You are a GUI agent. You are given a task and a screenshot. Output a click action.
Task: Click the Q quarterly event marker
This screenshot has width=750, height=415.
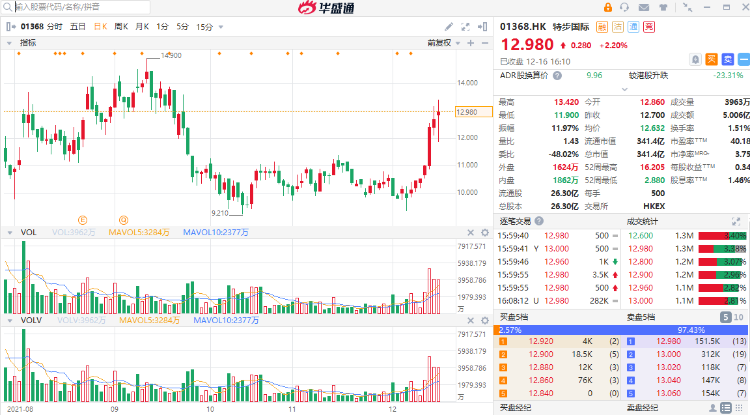123,220
